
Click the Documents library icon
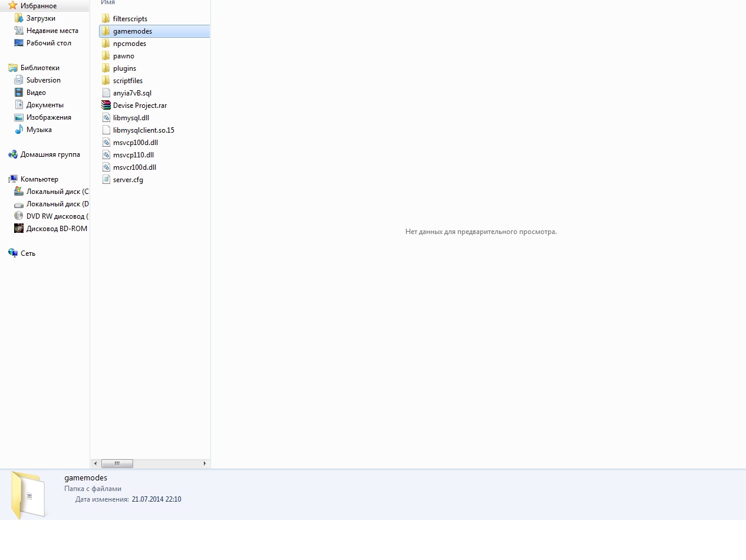[x=19, y=104]
